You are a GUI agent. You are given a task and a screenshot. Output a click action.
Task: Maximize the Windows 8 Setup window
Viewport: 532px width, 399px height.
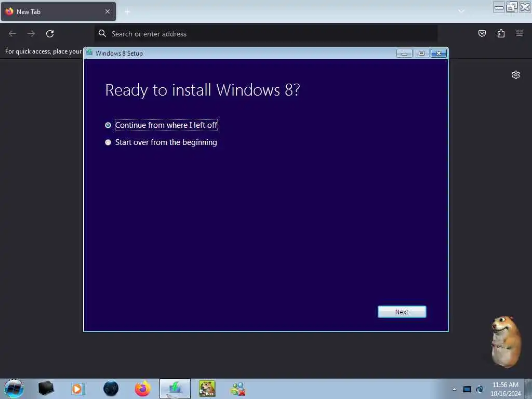[421, 54]
